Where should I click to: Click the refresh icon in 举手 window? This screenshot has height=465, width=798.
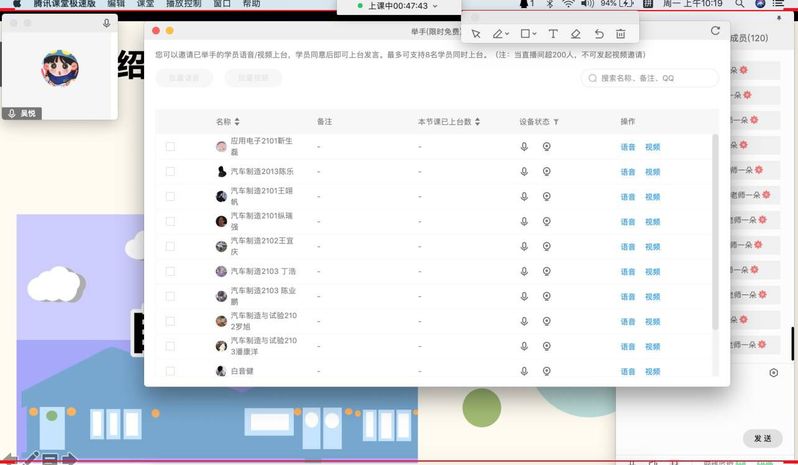(x=715, y=31)
